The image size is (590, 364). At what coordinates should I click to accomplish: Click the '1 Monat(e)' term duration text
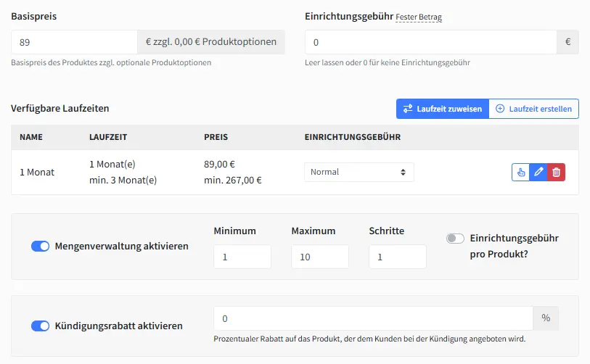(112, 165)
